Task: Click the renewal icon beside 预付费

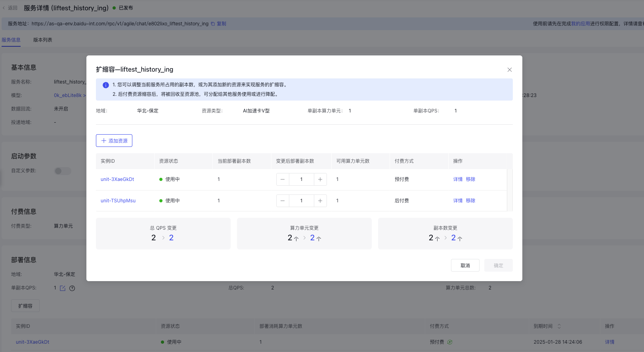Action: (x=450, y=342)
